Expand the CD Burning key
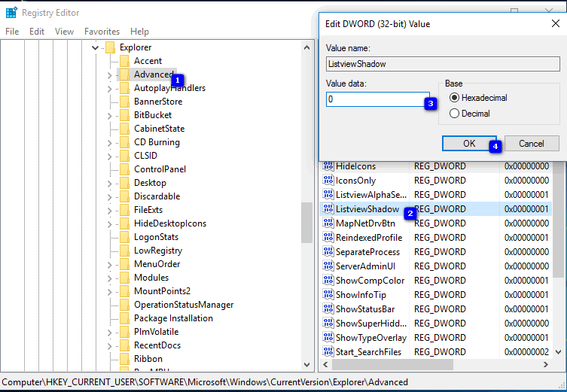This screenshot has width=567, height=392. (110, 143)
